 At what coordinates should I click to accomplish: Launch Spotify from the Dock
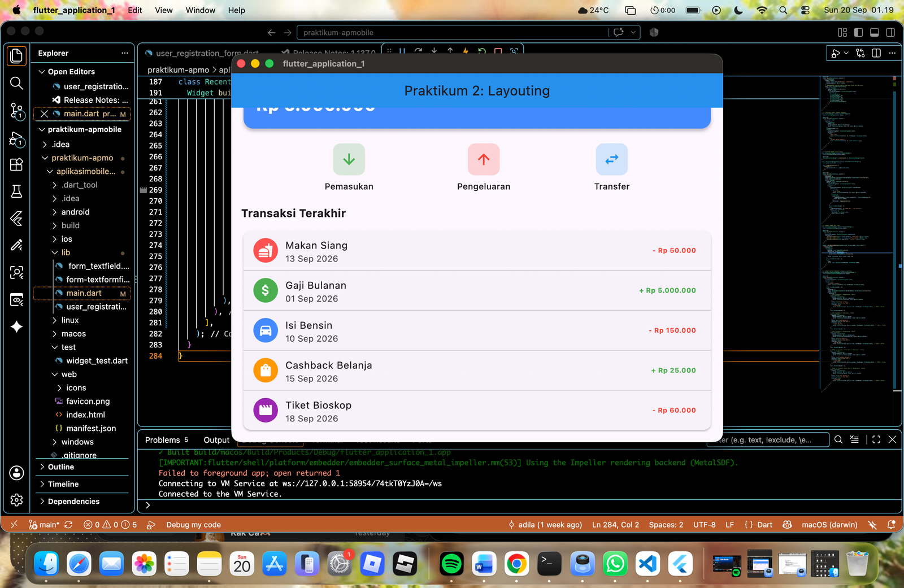tap(451, 564)
